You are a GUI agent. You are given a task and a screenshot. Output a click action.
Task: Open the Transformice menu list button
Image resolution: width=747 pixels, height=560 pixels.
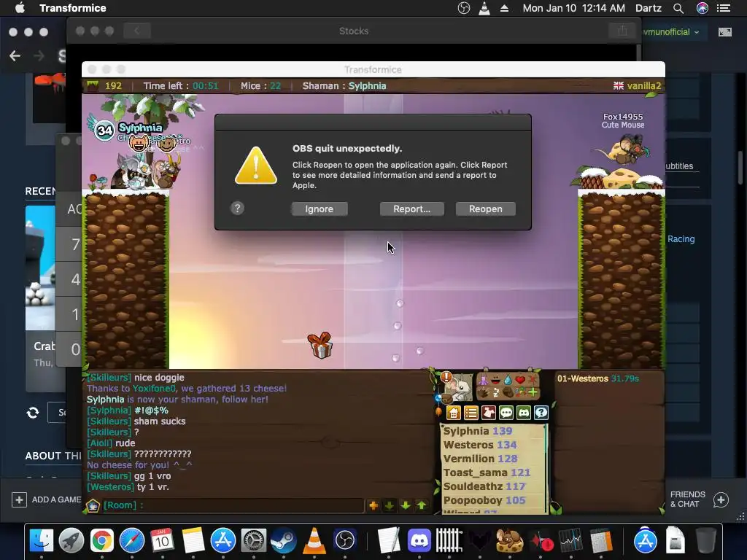tap(471, 413)
